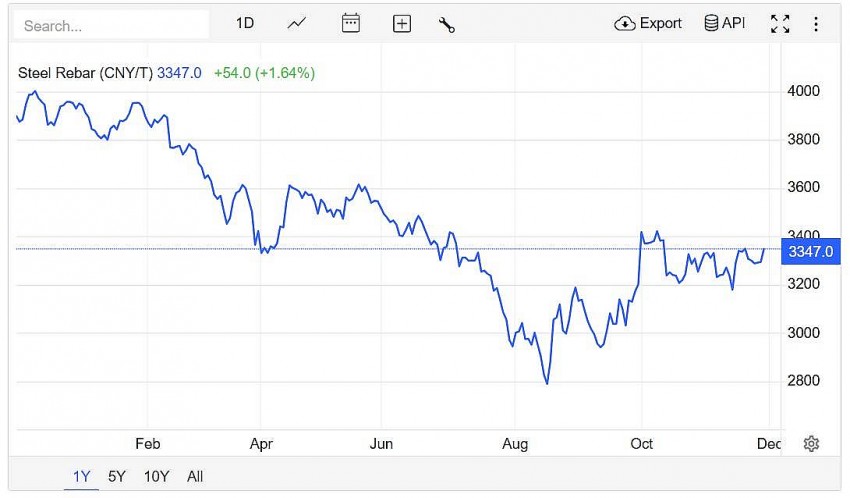Switch to the 10Y time range

(x=156, y=476)
